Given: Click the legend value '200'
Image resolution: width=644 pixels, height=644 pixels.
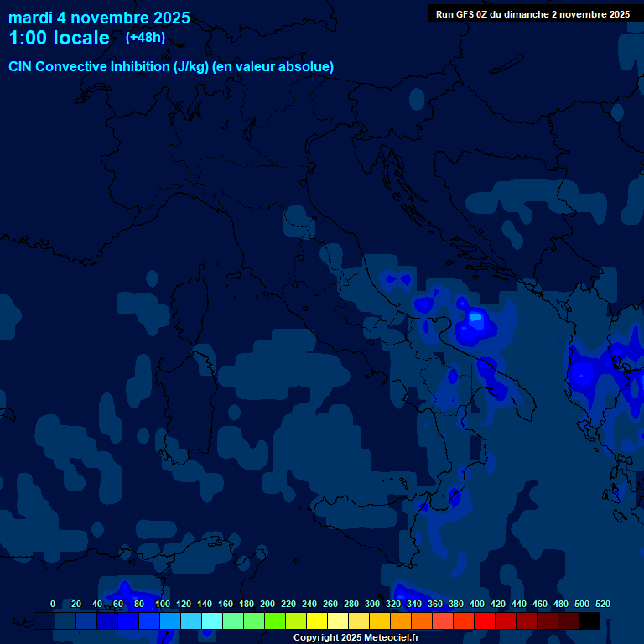Looking at the screenshot, I should [267, 604].
